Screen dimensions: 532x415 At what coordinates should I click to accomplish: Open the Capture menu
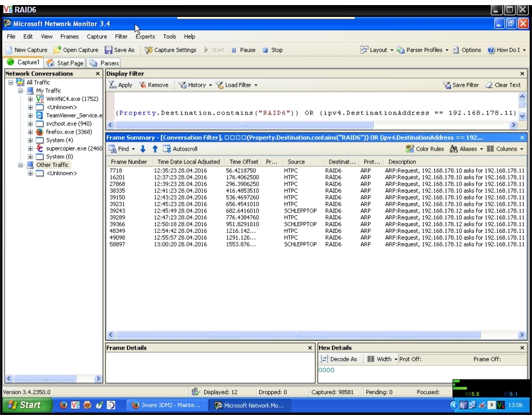pos(97,37)
